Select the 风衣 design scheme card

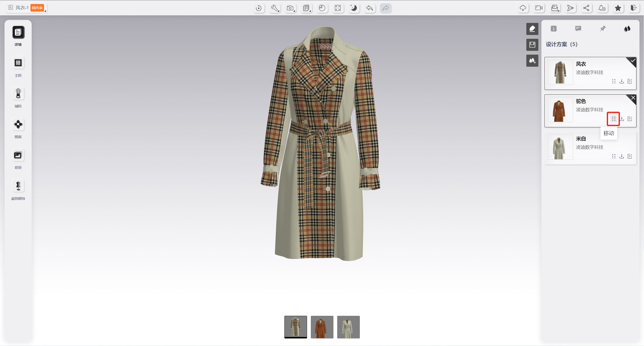pyautogui.click(x=590, y=73)
